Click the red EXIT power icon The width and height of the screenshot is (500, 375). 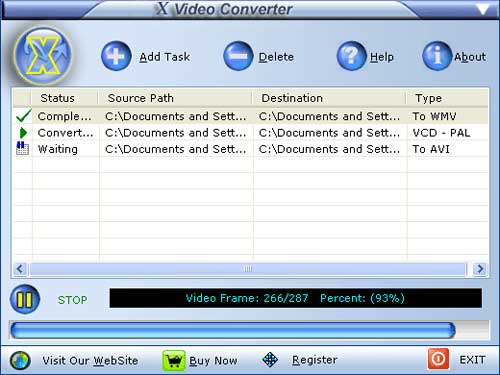(438, 359)
